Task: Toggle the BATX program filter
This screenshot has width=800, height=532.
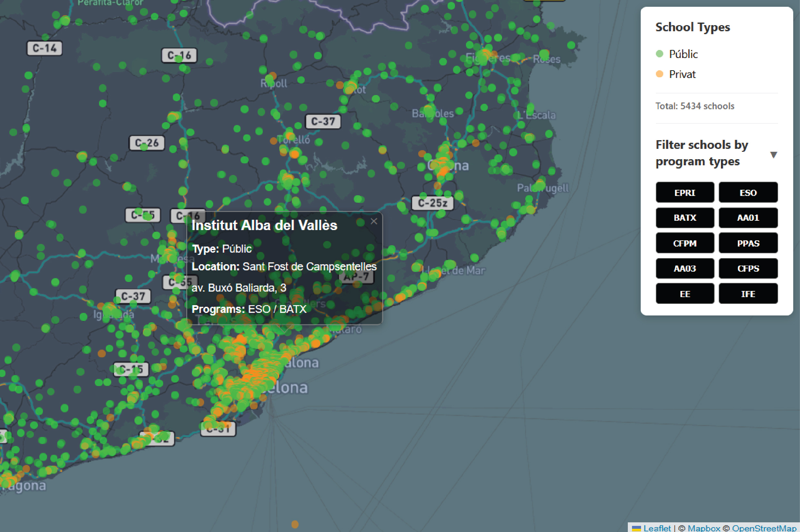Action: pyautogui.click(x=685, y=218)
